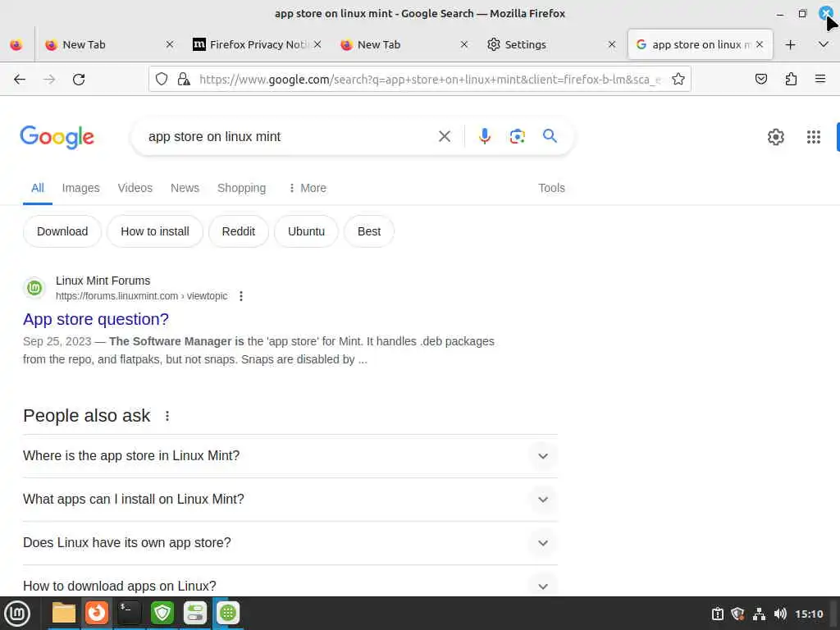840x630 pixels.
Task: Close the Firefox Privacy Notice tab
Action: tap(317, 44)
